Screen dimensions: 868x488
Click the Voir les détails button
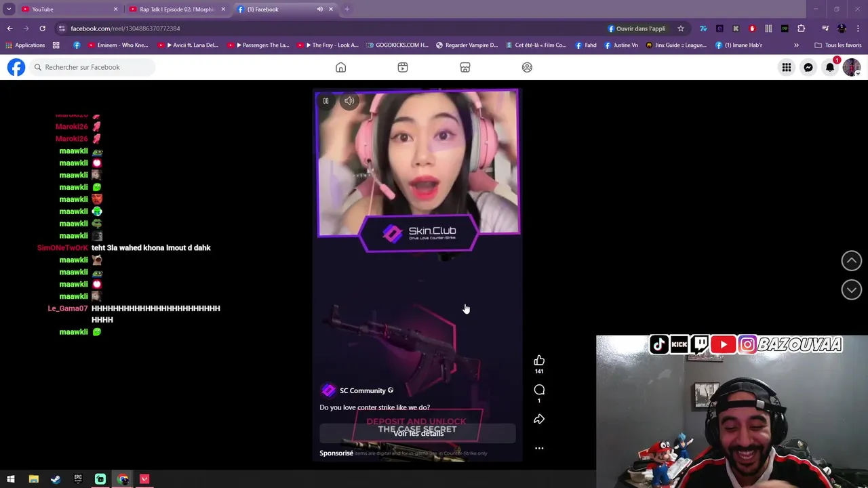pos(418,433)
